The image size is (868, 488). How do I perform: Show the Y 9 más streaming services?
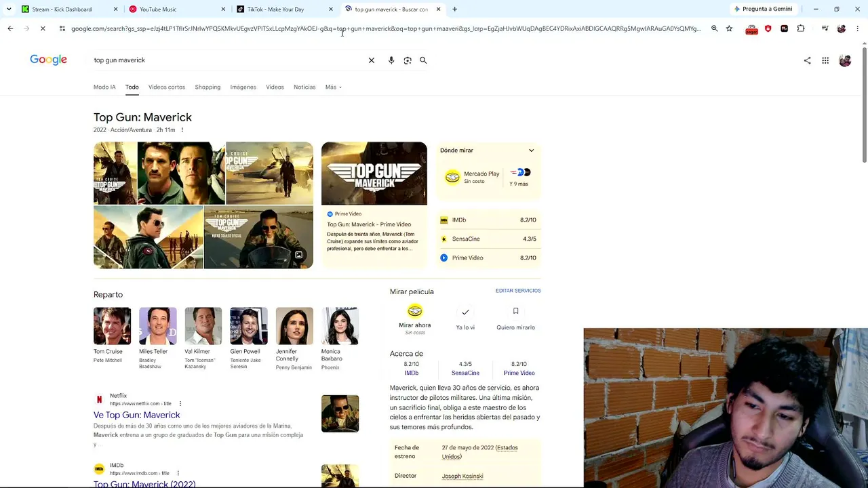tap(519, 177)
